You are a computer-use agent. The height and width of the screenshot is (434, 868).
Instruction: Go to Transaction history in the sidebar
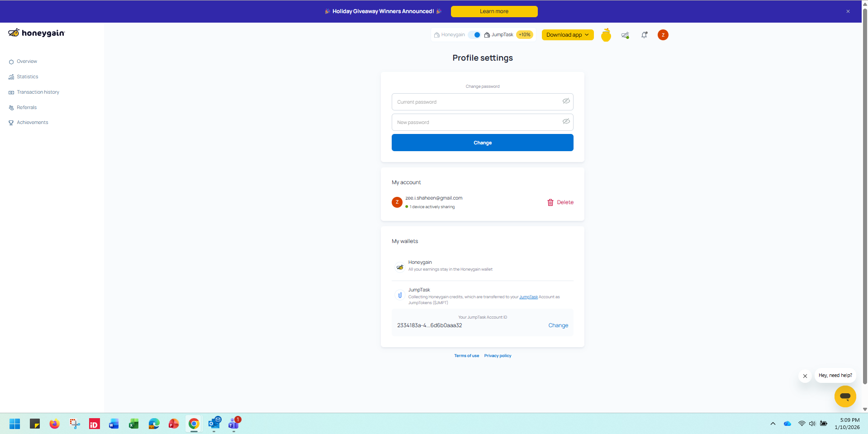[38, 92]
